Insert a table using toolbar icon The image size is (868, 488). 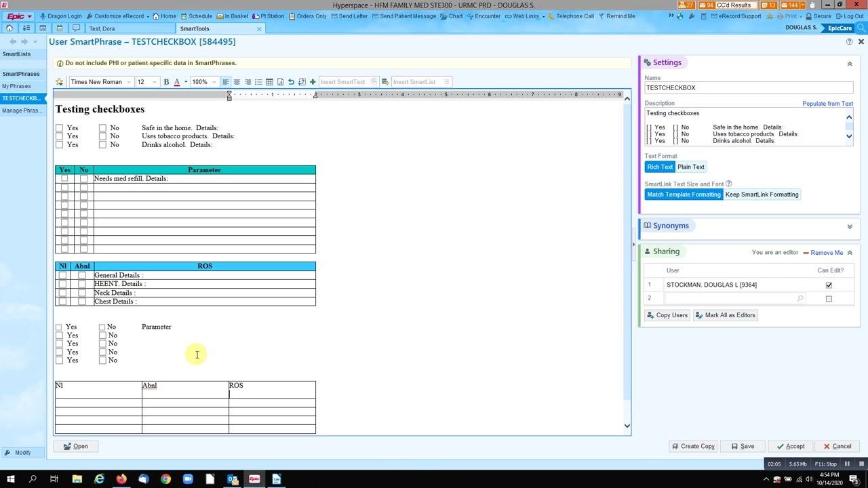tap(269, 82)
